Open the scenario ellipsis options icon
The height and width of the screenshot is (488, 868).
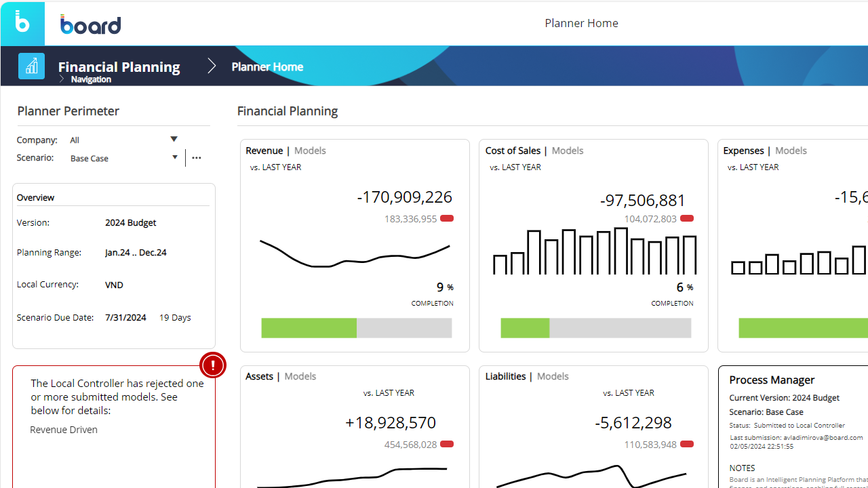[197, 158]
